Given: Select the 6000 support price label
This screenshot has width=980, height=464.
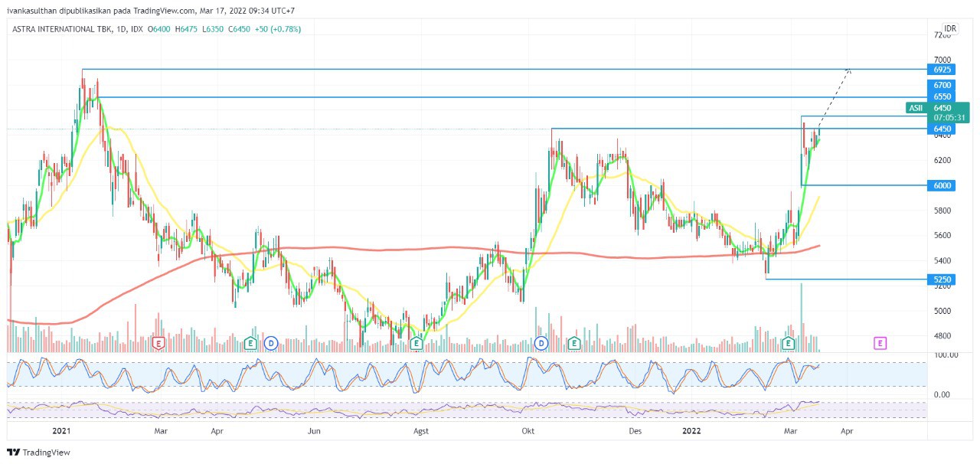Looking at the screenshot, I should tap(942, 185).
